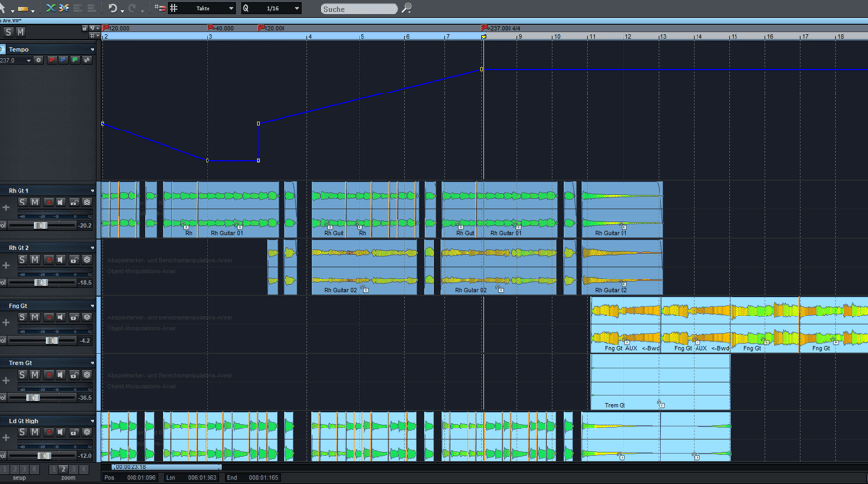Click the Len value 006:01:363
This screenshot has height=484, width=868.
[x=202, y=478]
